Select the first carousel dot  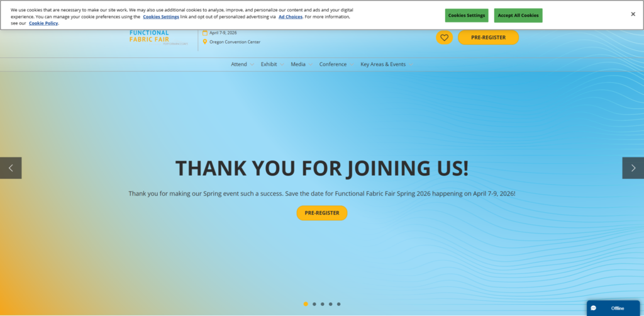(306, 304)
